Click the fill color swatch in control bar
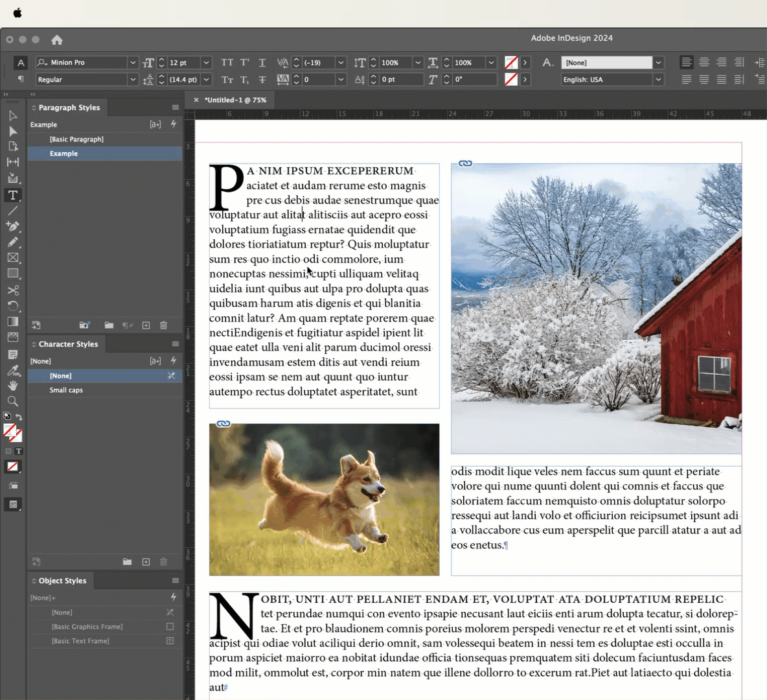The width and height of the screenshot is (767, 700). 510,63
